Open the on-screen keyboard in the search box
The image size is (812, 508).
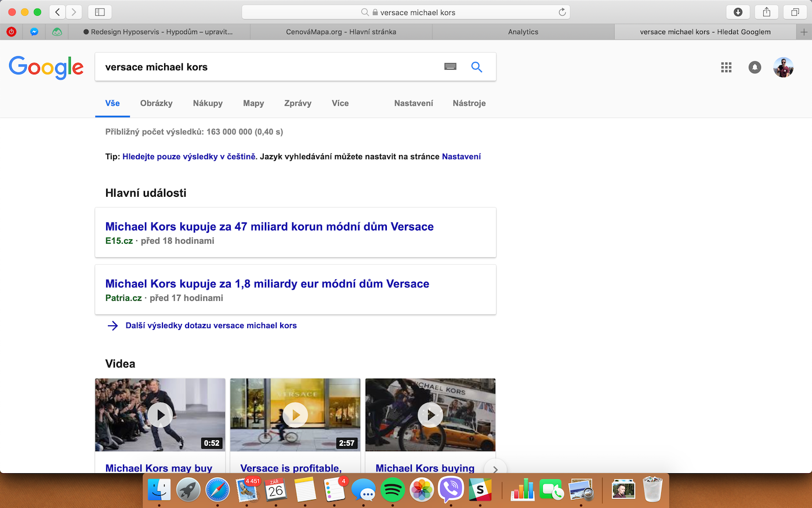(x=450, y=67)
